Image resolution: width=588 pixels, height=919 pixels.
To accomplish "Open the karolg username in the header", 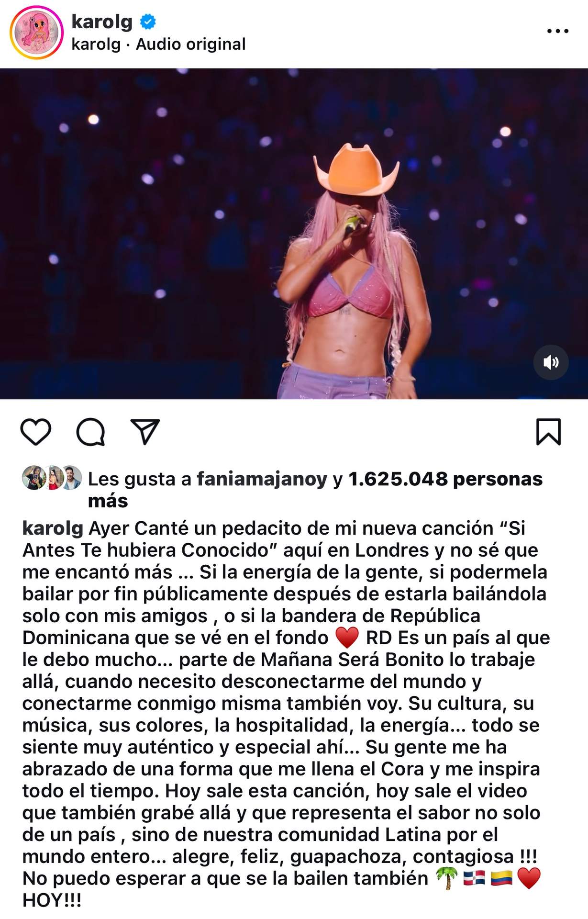I will [x=102, y=22].
